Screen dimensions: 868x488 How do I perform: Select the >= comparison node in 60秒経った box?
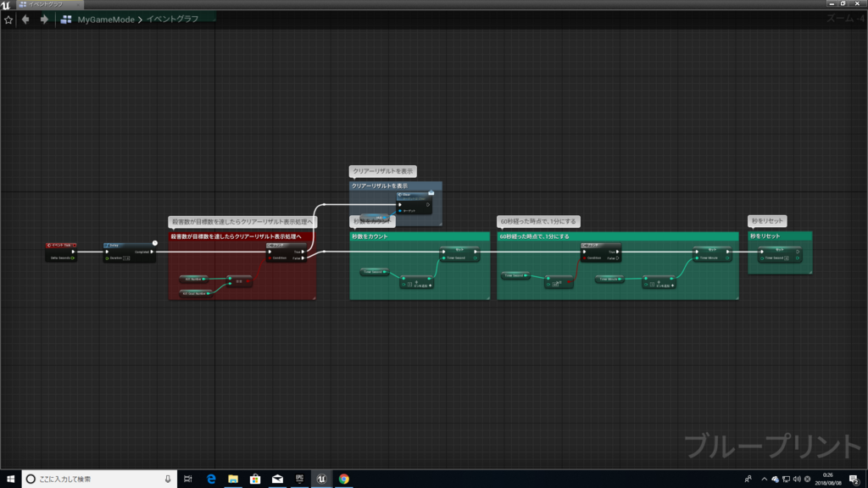558,281
